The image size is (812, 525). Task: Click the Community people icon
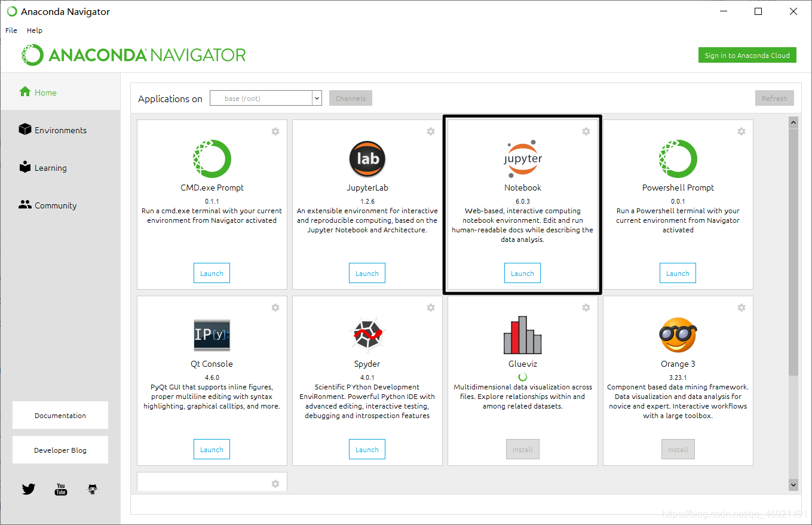click(24, 205)
